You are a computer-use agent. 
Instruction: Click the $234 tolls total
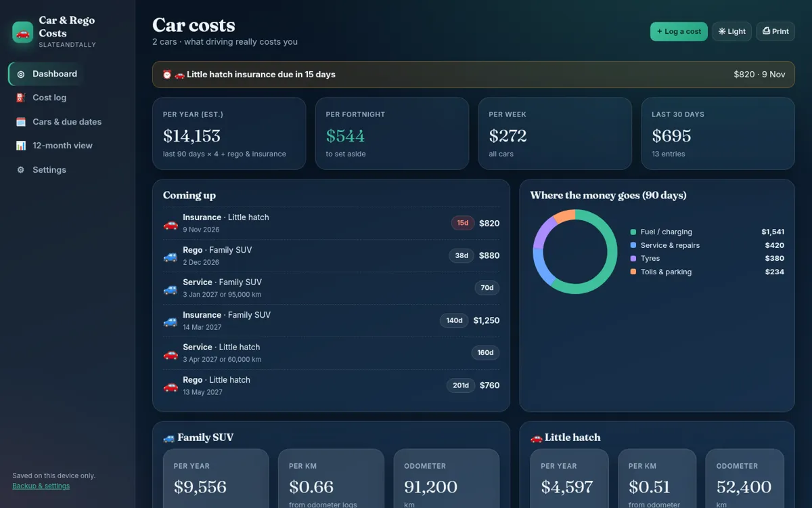pyautogui.click(x=775, y=272)
